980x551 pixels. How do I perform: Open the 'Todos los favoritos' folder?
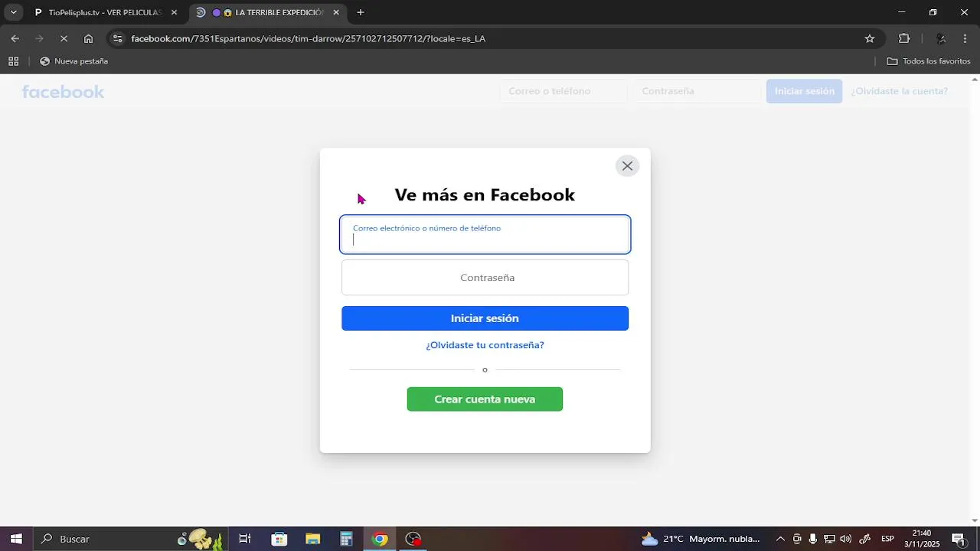click(x=929, y=61)
